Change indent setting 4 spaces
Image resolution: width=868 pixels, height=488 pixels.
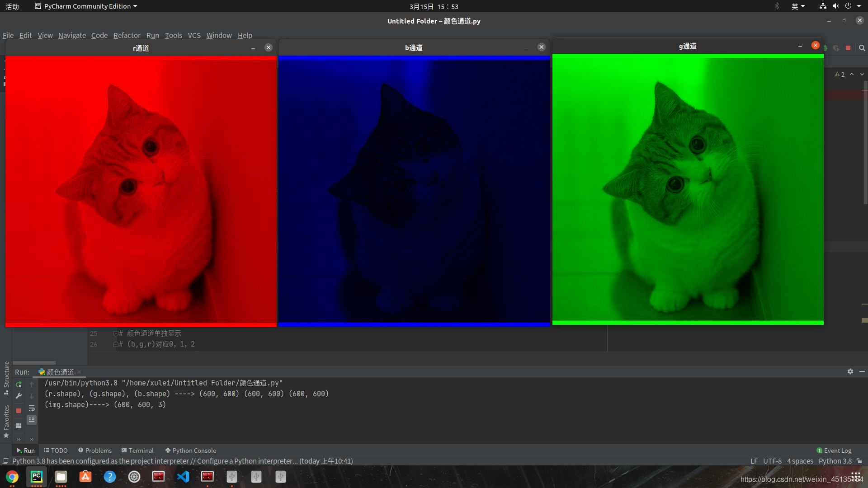tap(800, 461)
